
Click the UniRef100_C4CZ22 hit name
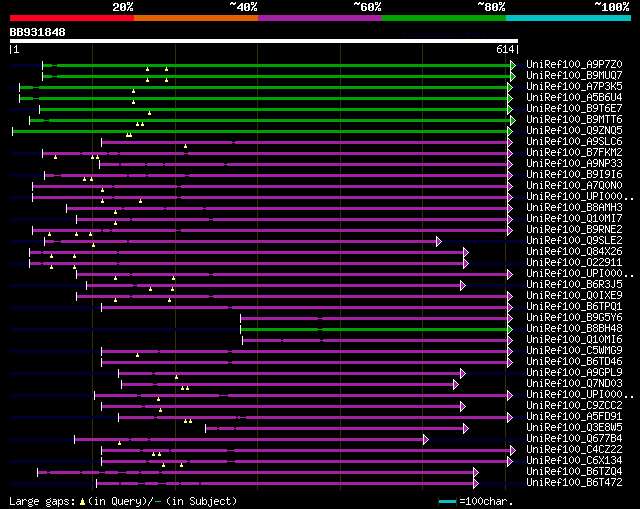(574, 450)
